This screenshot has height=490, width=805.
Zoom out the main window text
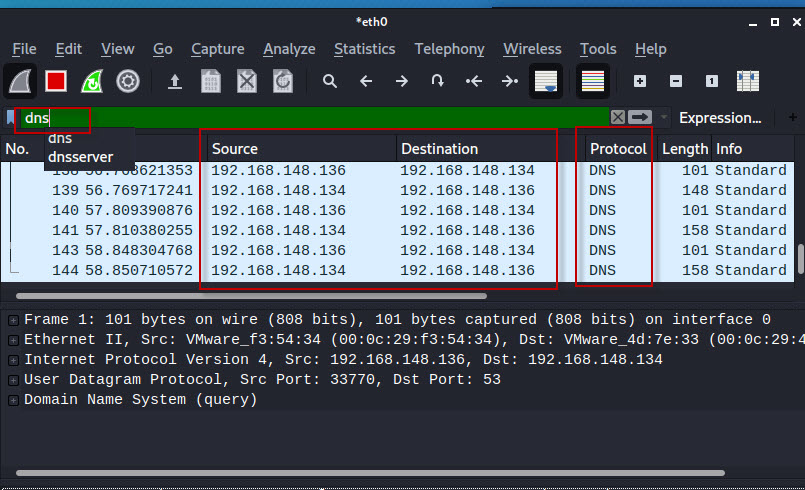pyautogui.click(x=676, y=81)
